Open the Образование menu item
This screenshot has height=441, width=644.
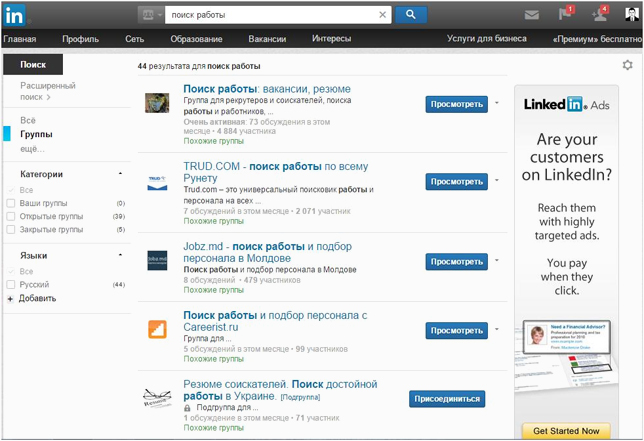(x=196, y=39)
